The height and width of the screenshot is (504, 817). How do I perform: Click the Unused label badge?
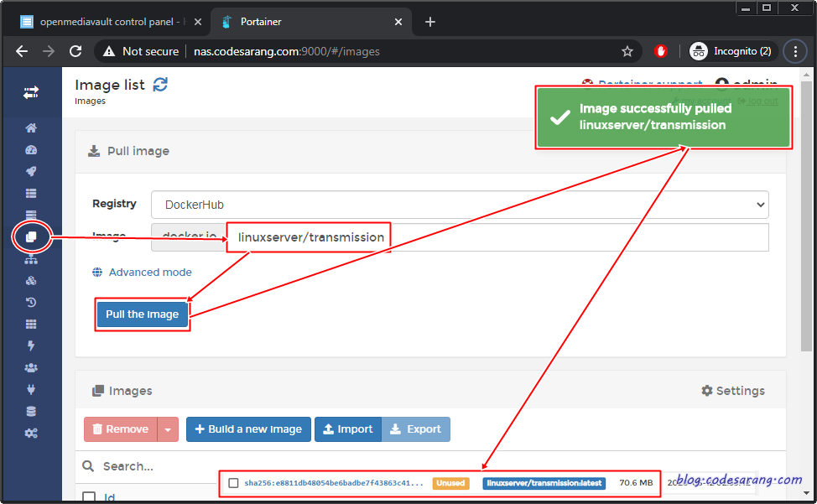[450, 483]
